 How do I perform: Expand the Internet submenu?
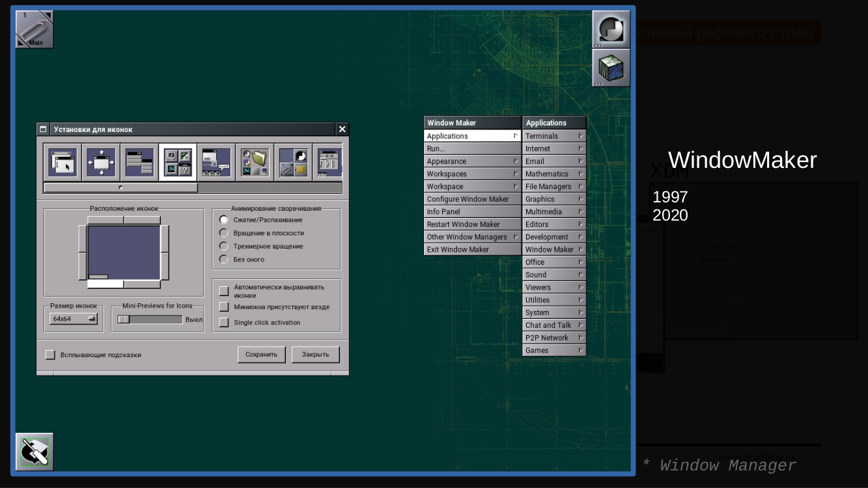[554, 148]
